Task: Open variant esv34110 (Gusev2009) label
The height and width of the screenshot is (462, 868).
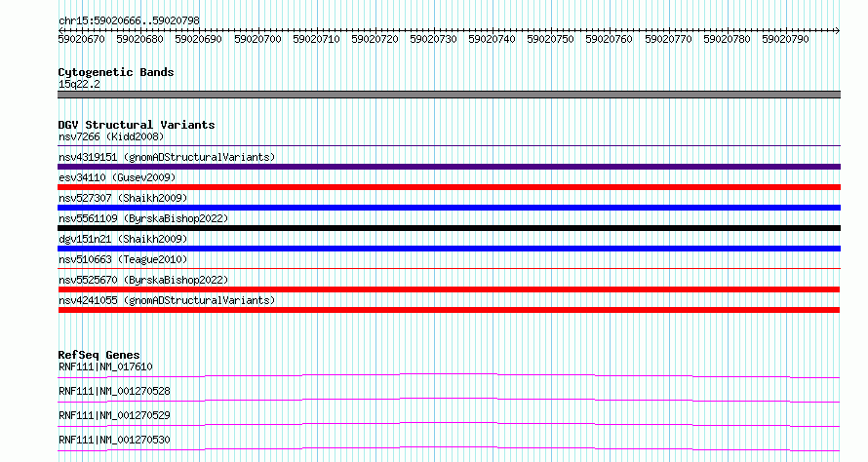Action: click(117, 177)
